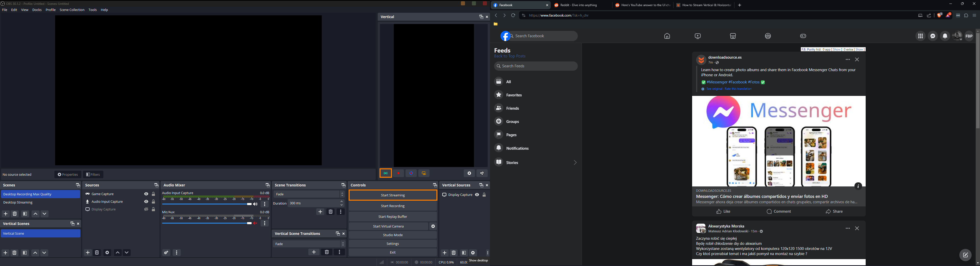
Task: Open scene filters in Scenes panel
Action: [x=25, y=214]
